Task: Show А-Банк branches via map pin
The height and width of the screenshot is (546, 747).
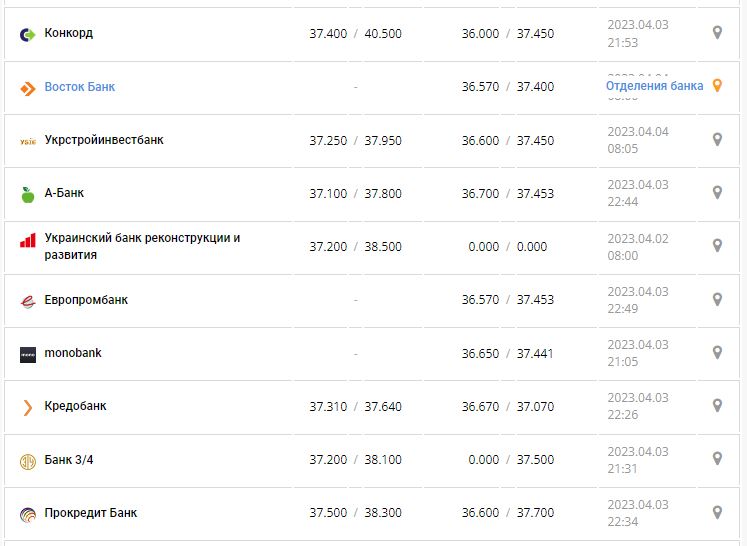Action: tap(717, 192)
